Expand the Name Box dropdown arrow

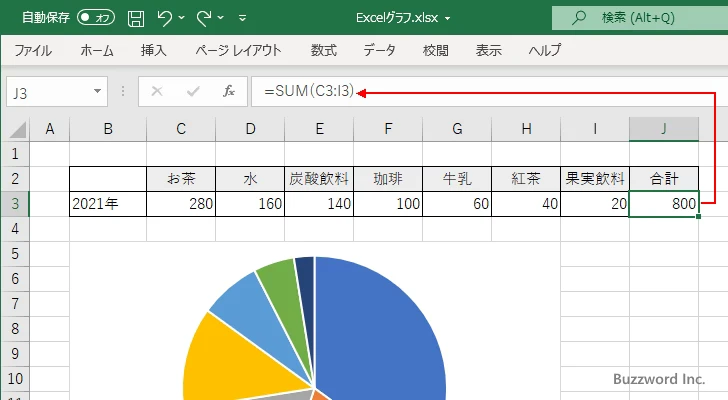[x=98, y=91]
